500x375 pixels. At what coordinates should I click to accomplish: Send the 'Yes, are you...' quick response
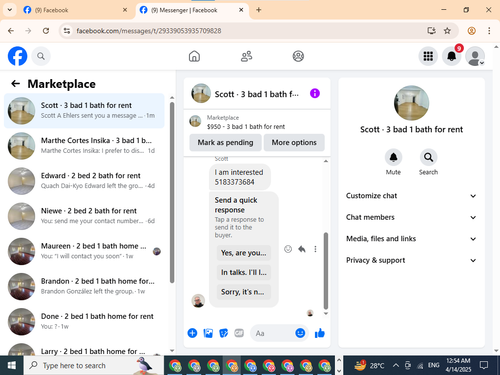point(244,253)
